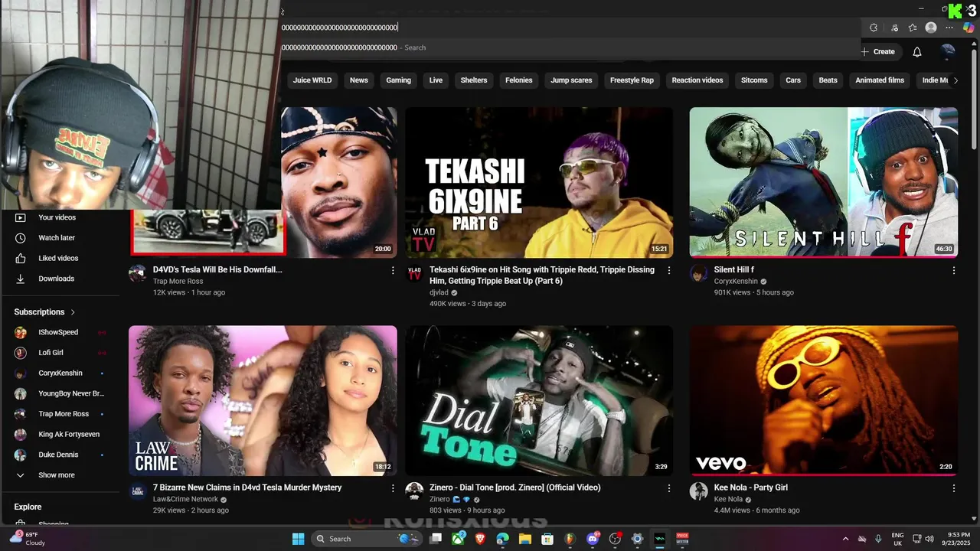Open Kee Nola - Party Girl video title

[751, 487]
